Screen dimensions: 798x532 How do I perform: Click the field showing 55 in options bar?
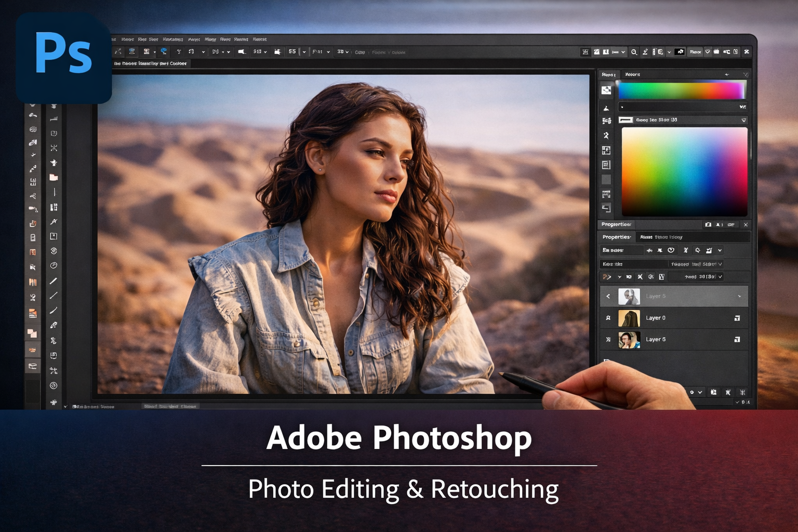[x=292, y=52]
